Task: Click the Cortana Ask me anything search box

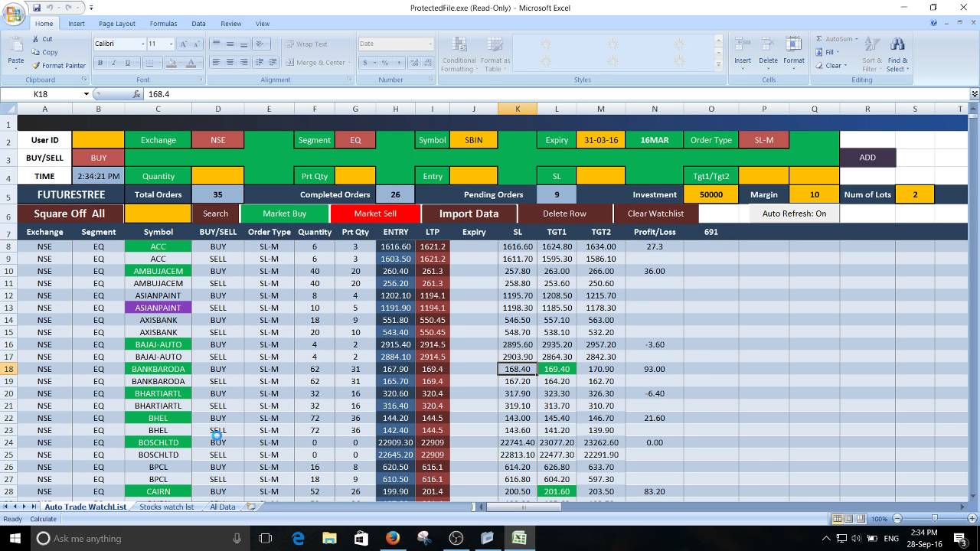Action: tap(140, 538)
